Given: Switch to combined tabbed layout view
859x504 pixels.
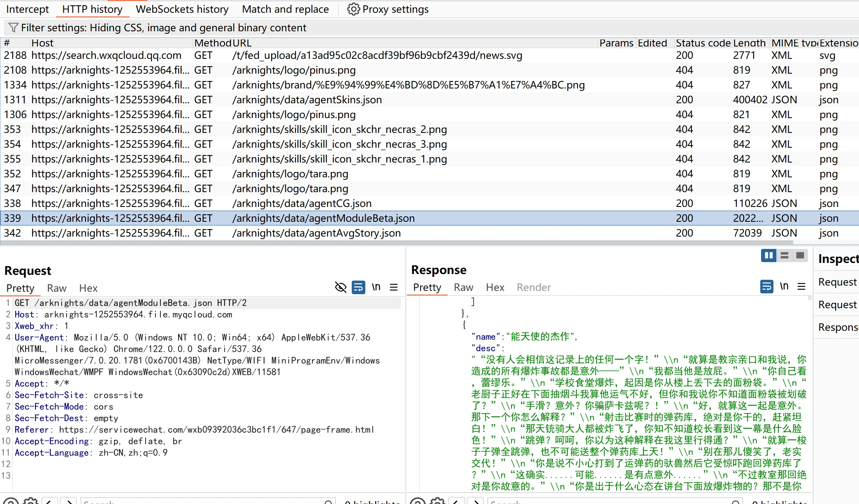Looking at the screenshot, I should (x=800, y=255).
